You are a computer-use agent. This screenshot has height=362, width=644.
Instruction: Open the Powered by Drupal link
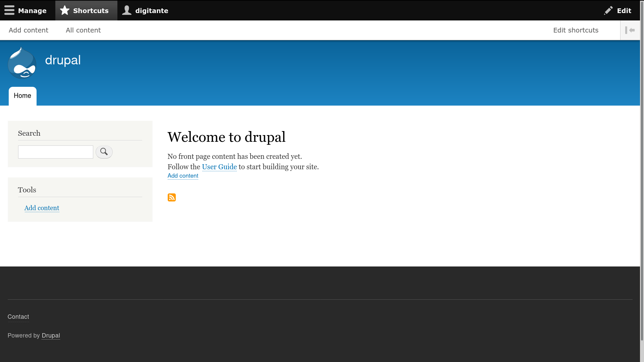(x=51, y=336)
